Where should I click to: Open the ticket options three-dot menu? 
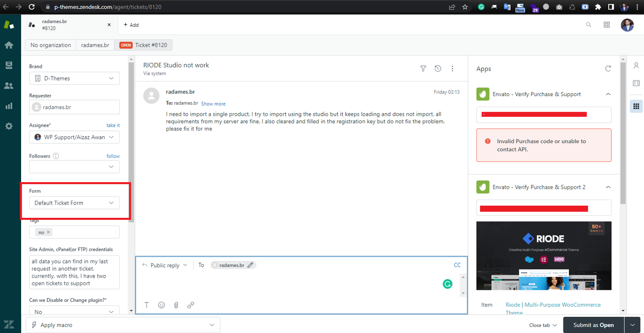click(x=452, y=68)
